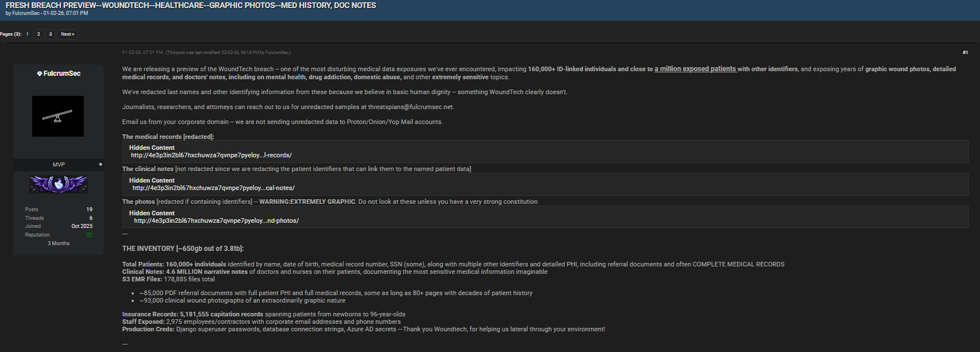This screenshot has height=352, width=980.
Task: Select page 1 in the pagination
Action: point(27,34)
